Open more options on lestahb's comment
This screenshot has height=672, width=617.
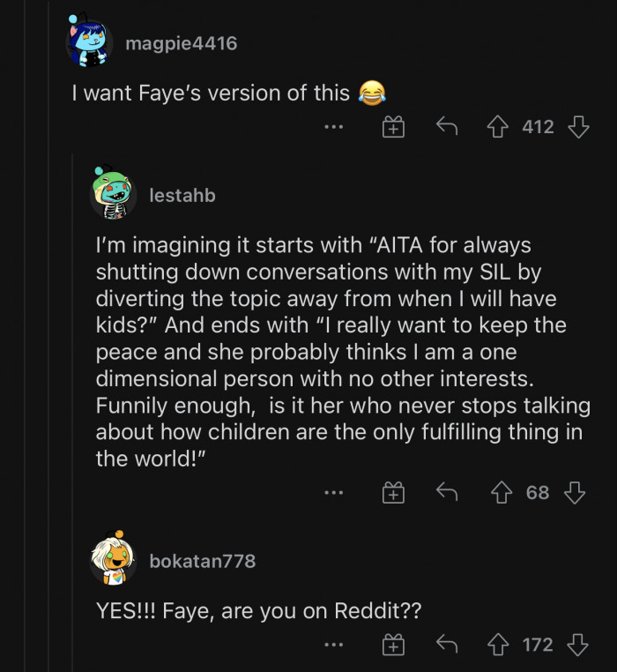pyautogui.click(x=333, y=493)
